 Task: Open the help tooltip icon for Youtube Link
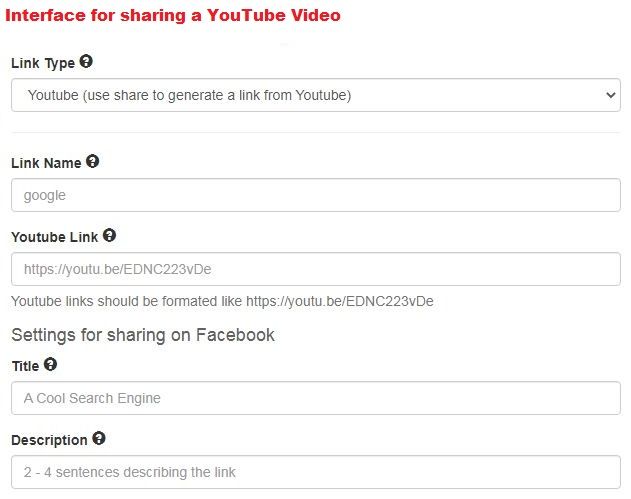109,236
